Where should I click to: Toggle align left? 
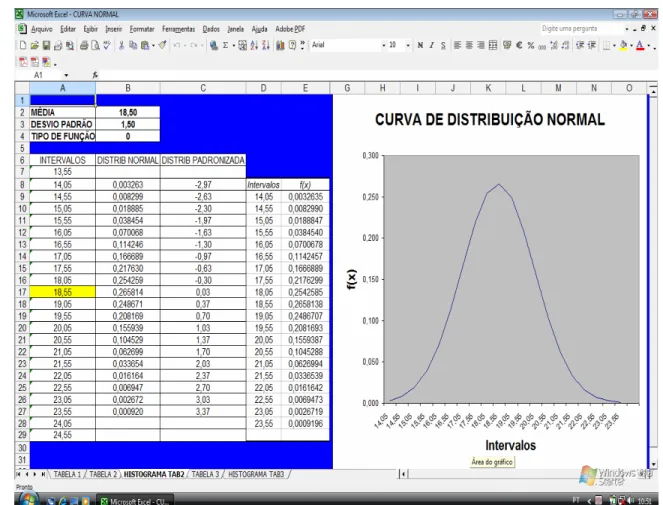pos(458,45)
